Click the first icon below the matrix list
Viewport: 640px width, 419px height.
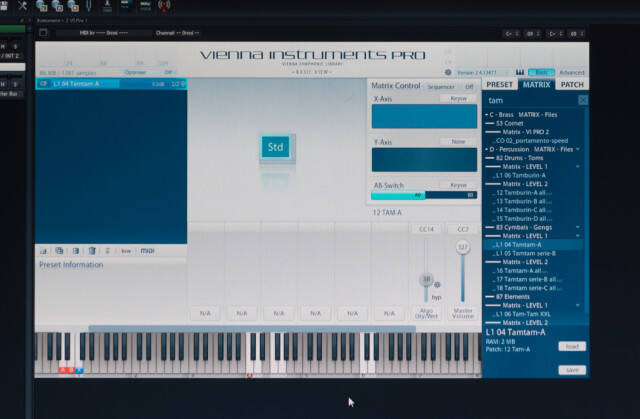[x=43, y=251]
